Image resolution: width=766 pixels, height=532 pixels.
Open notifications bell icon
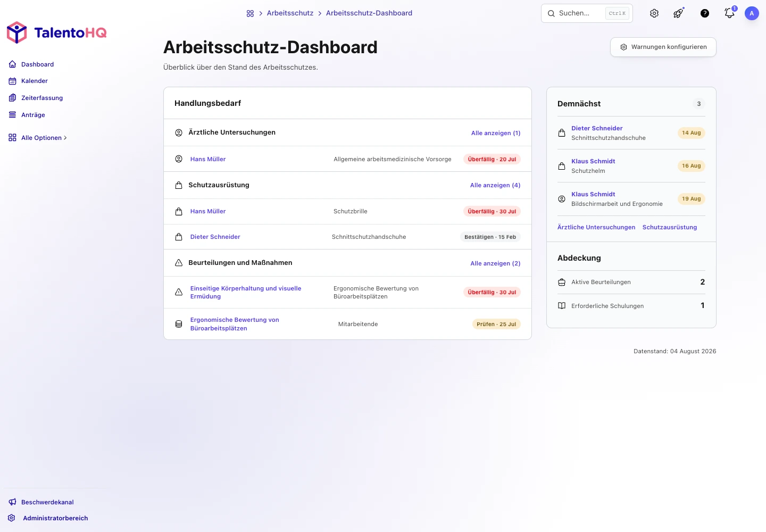point(729,13)
